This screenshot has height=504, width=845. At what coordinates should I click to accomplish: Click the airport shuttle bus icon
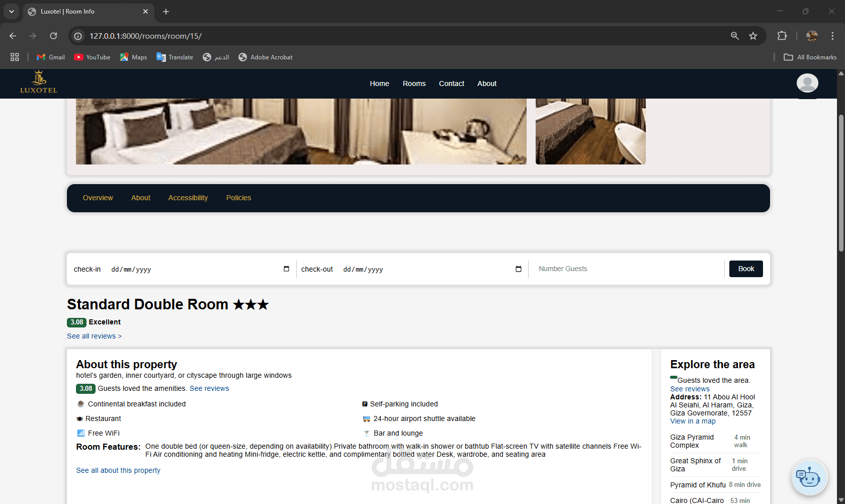(x=366, y=418)
